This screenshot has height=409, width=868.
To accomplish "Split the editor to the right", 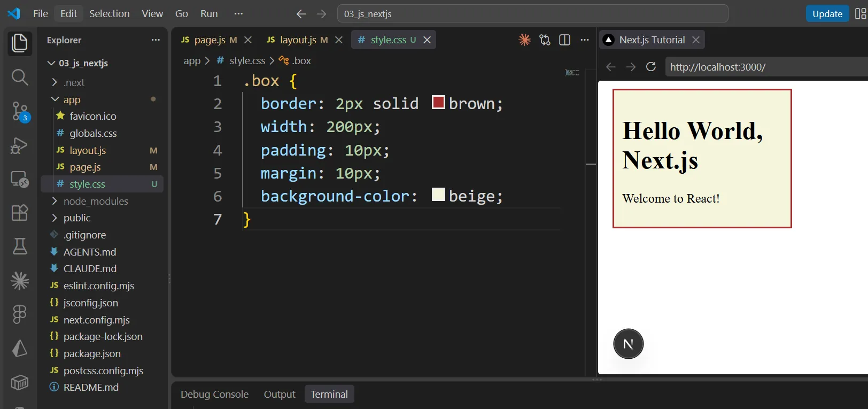I will point(564,40).
